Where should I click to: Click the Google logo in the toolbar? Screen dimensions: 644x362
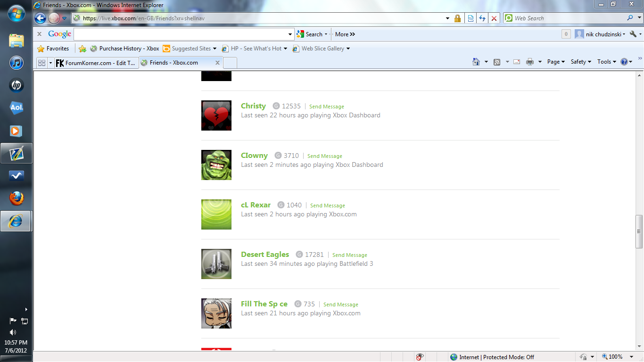60,34
